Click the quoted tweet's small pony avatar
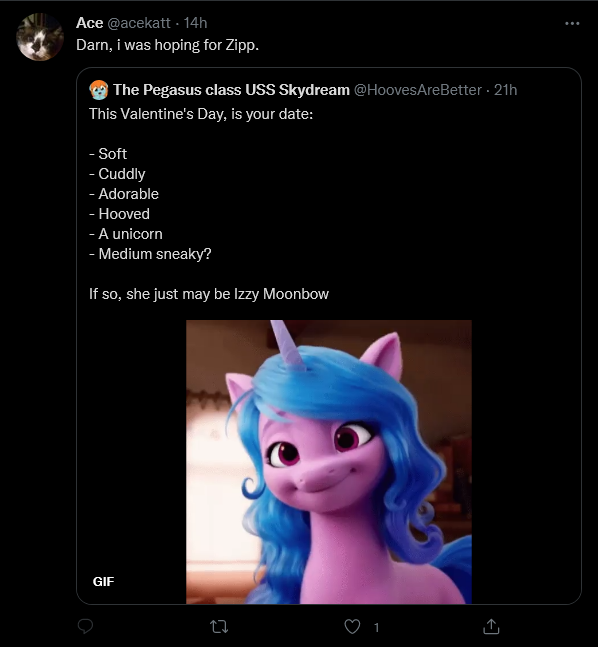598x647 pixels. tap(99, 90)
